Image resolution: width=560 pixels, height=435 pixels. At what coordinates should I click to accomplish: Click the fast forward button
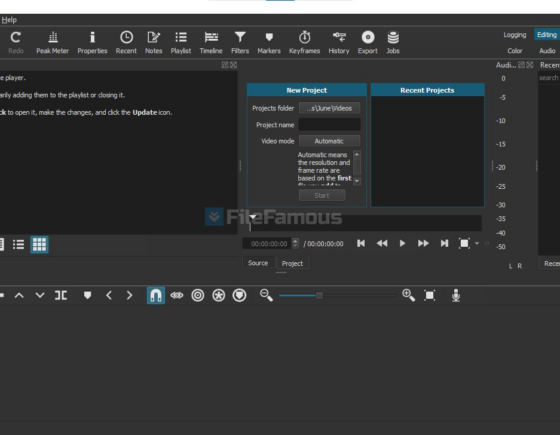click(x=423, y=244)
